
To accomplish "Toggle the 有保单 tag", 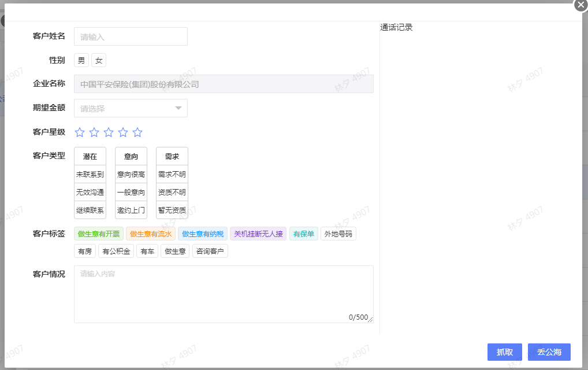I will click(x=304, y=234).
